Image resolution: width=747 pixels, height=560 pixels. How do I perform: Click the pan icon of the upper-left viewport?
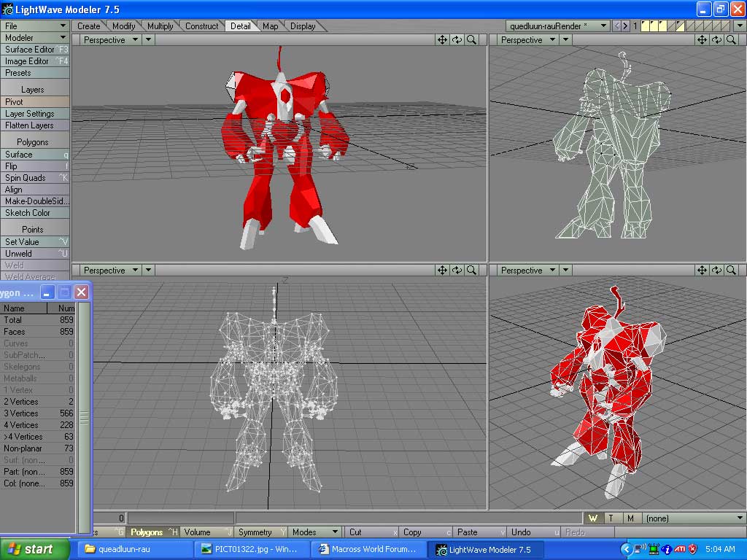pos(442,40)
